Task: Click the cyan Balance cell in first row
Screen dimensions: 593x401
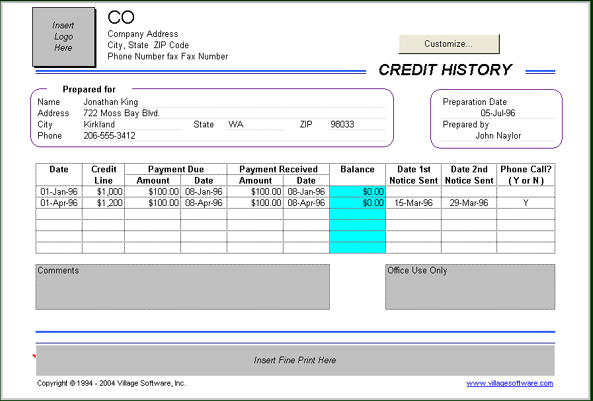Action: [x=357, y=192]
